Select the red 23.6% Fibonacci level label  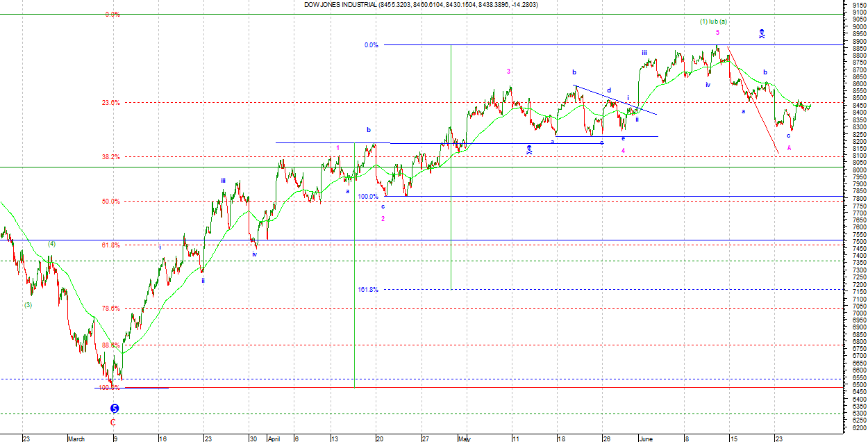coord(110,103)
